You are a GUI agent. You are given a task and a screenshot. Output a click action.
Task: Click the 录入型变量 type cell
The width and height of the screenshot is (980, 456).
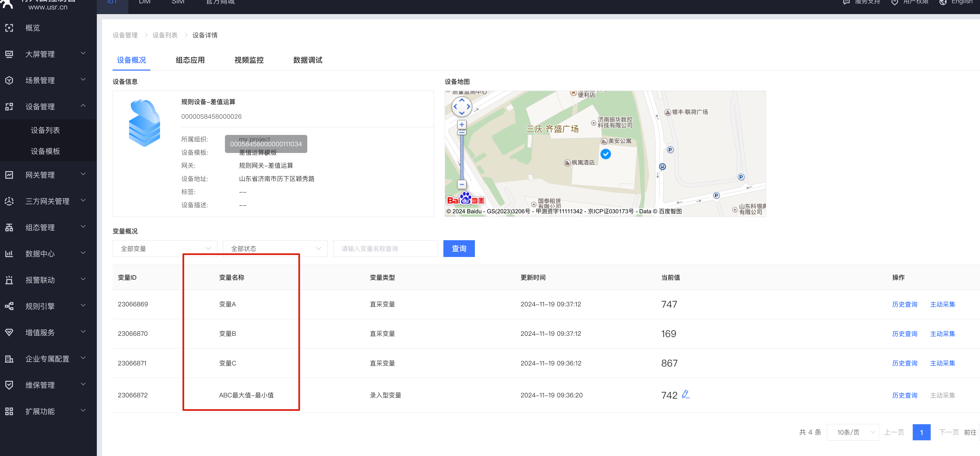(385, 395)
